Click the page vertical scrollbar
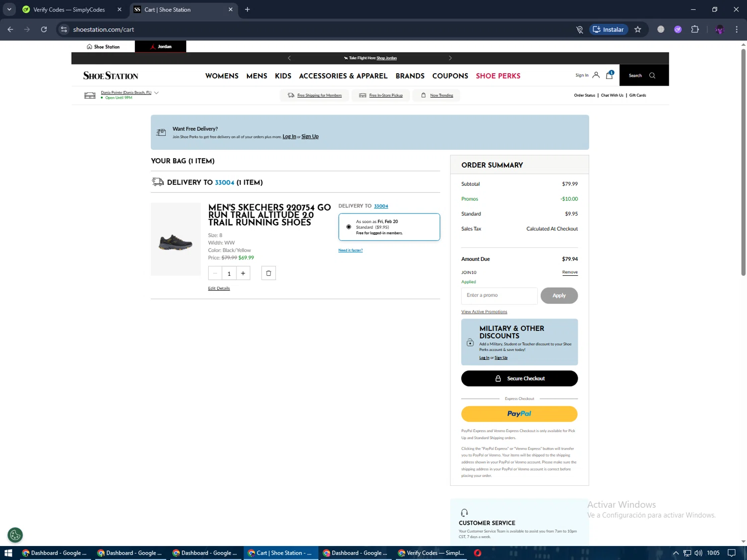747x560 pixels. tap(743, 162)
